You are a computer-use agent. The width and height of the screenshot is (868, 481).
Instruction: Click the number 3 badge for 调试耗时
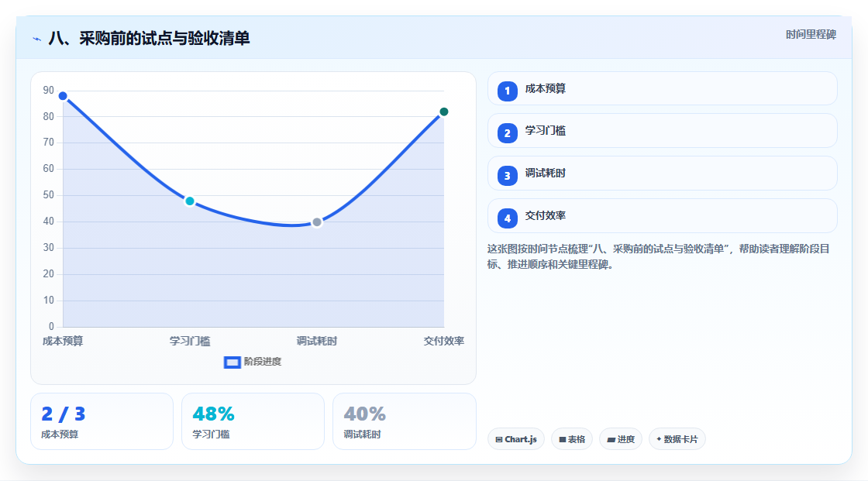[x=507, y=176]
